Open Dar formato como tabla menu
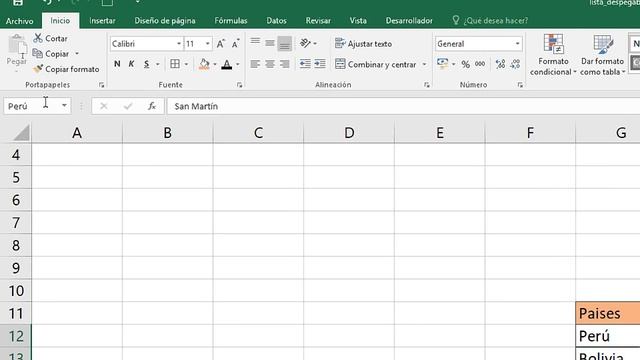Image resolution: width=640 pixels, height=360 pixels. point(602,55)
